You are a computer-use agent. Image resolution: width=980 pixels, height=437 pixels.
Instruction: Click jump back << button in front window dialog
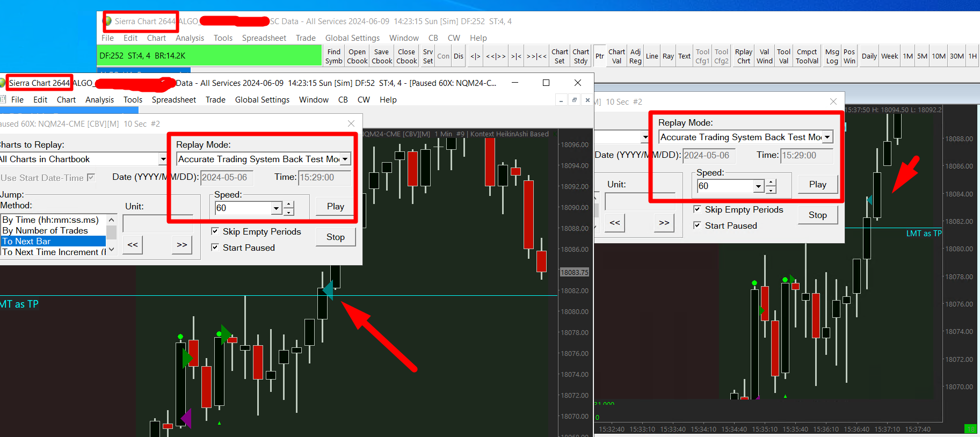coord(133,245)
